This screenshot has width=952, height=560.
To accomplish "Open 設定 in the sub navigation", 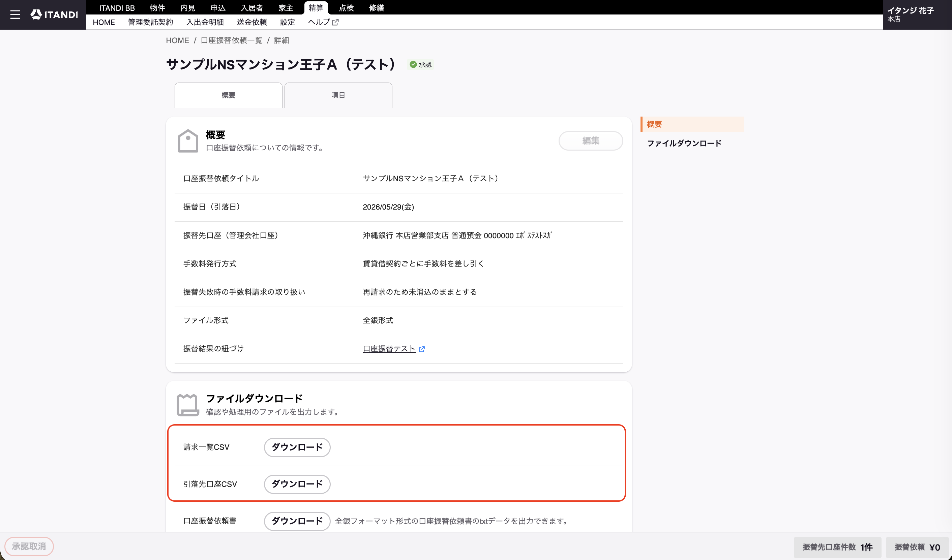I will pyautogui.click(x=288, y=22).
